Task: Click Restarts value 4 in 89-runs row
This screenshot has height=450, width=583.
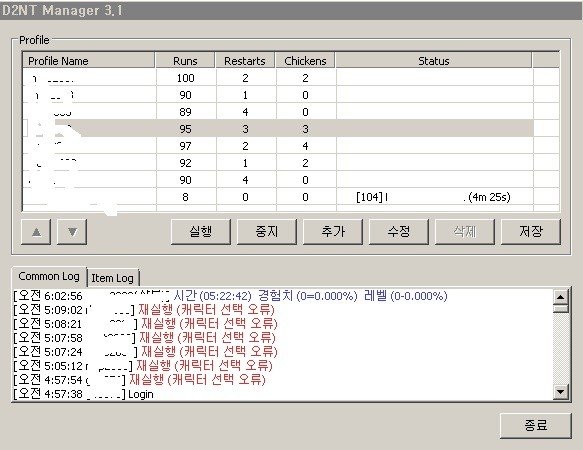Action: click(x=245, y=112)
